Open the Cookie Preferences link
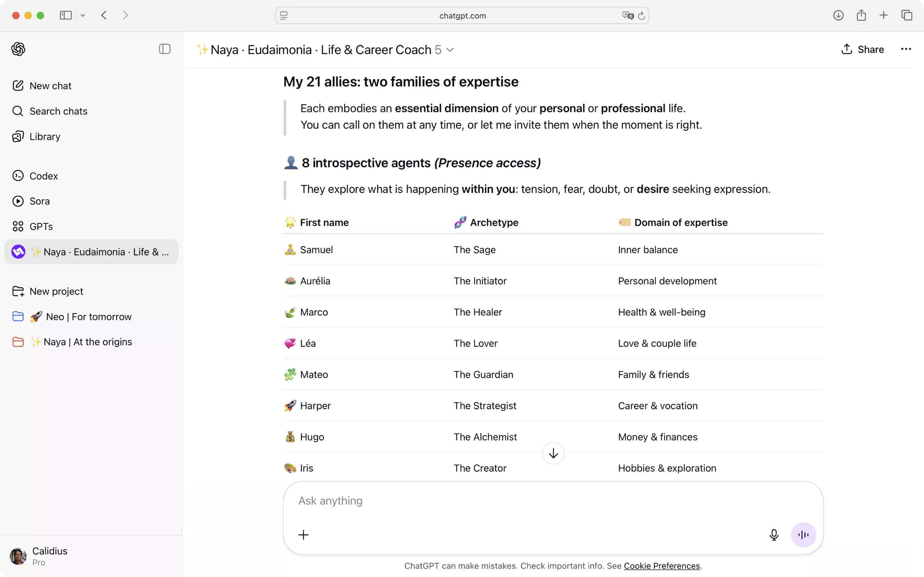924x577 pixels. coord(661,566)
